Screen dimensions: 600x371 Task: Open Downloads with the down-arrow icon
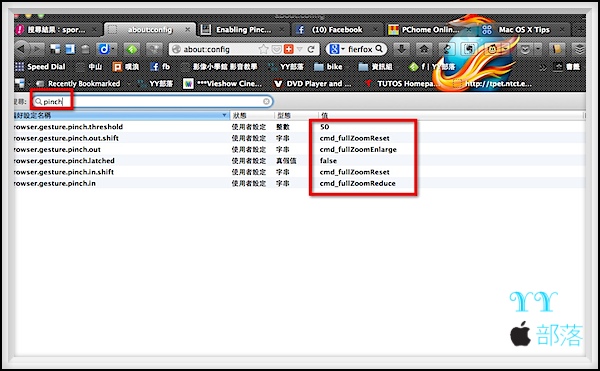(401, 49)
